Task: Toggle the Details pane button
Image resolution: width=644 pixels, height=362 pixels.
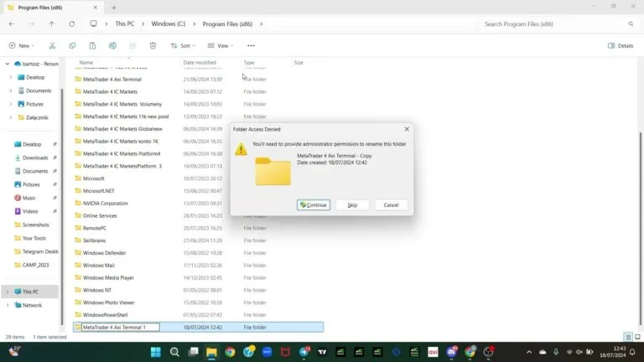Action: [621, 45]
